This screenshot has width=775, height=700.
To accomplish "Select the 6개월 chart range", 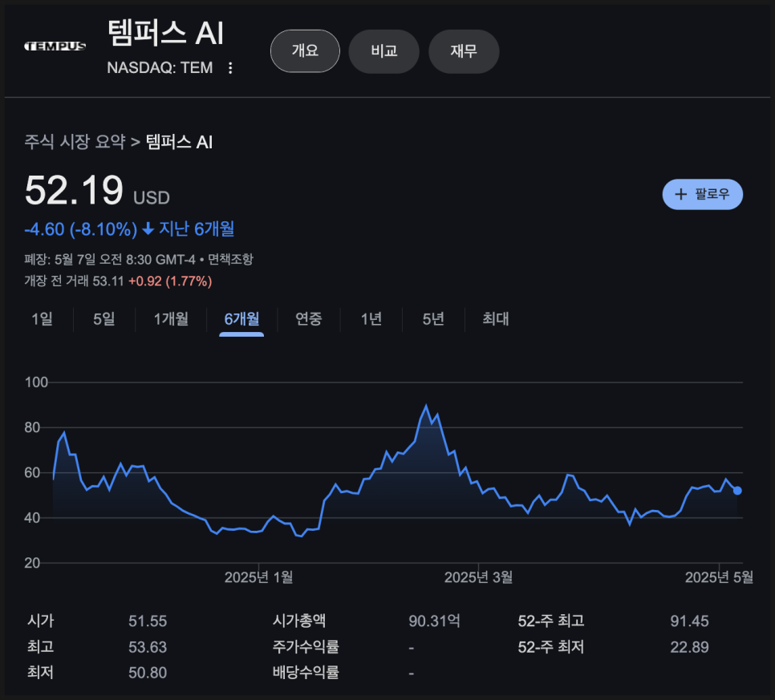I will pos(241,319).
